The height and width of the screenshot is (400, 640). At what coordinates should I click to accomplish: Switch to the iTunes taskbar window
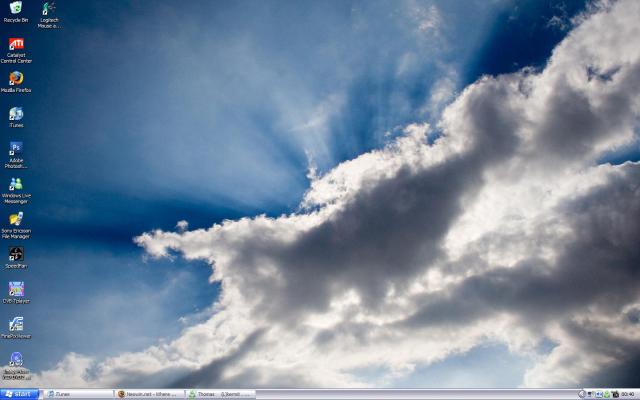[x=78, y=394]
